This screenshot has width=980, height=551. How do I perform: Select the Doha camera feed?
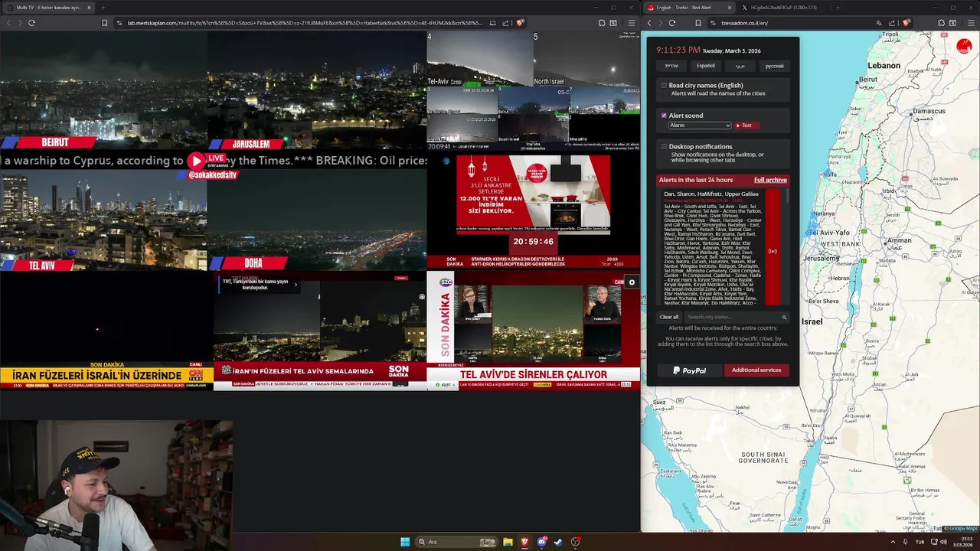[x=316, y=220]
